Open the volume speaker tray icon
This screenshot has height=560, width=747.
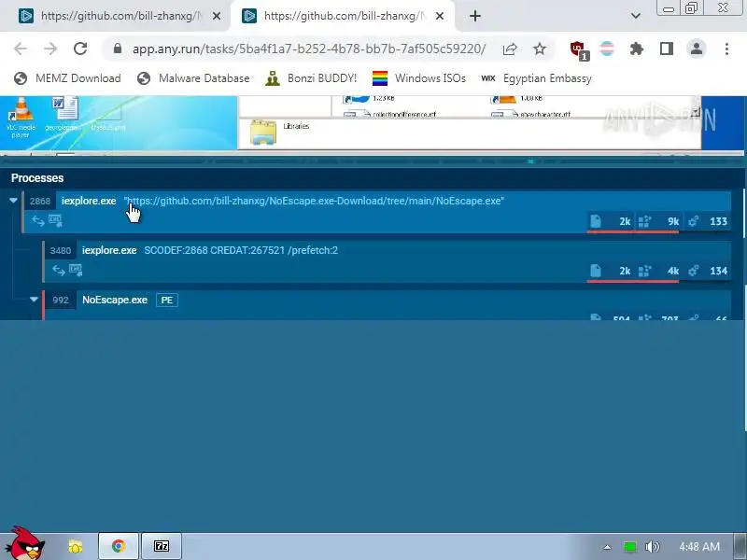click(x=652, y=547)
